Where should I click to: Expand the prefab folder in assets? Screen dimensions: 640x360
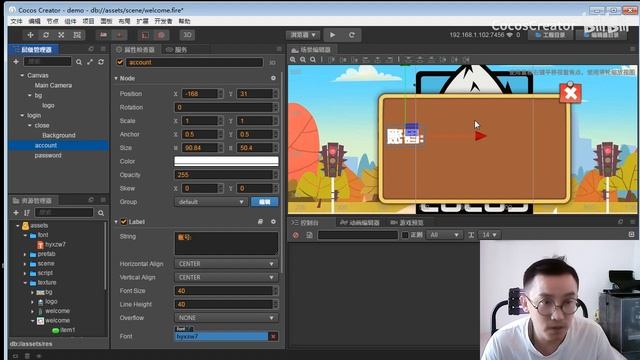25,254
